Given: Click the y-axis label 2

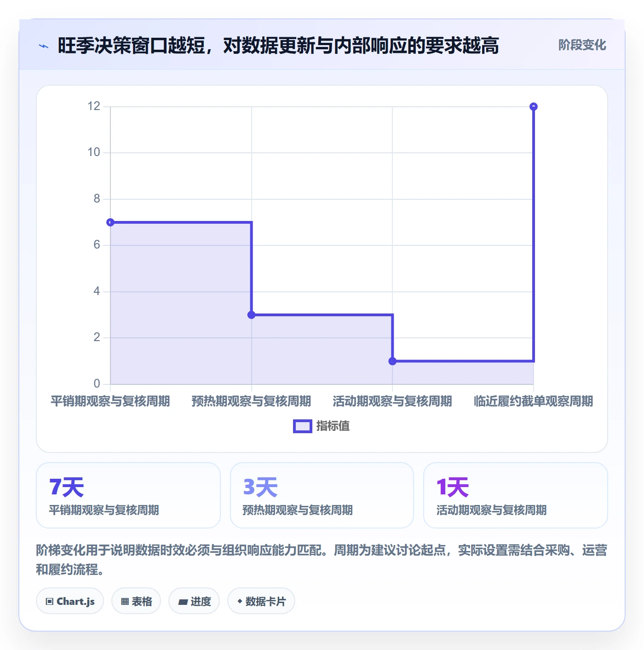Looking at the screenshot, I should tap(97, 337).
